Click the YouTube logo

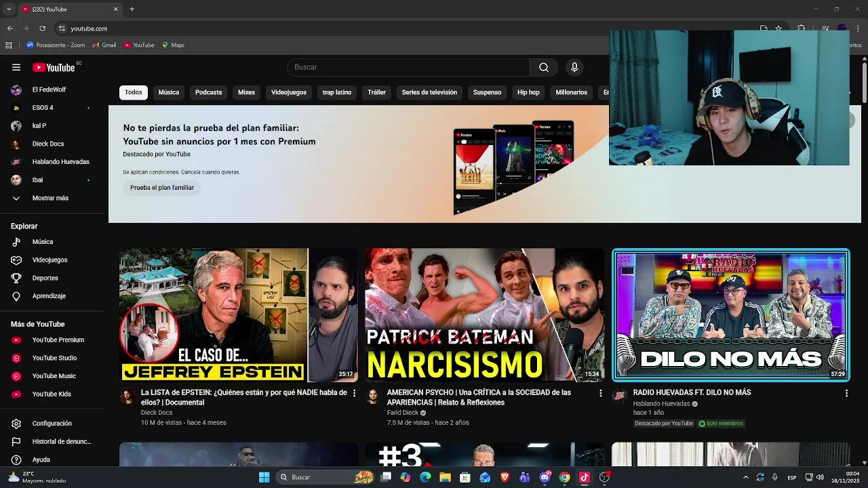[x=54, y=67]
